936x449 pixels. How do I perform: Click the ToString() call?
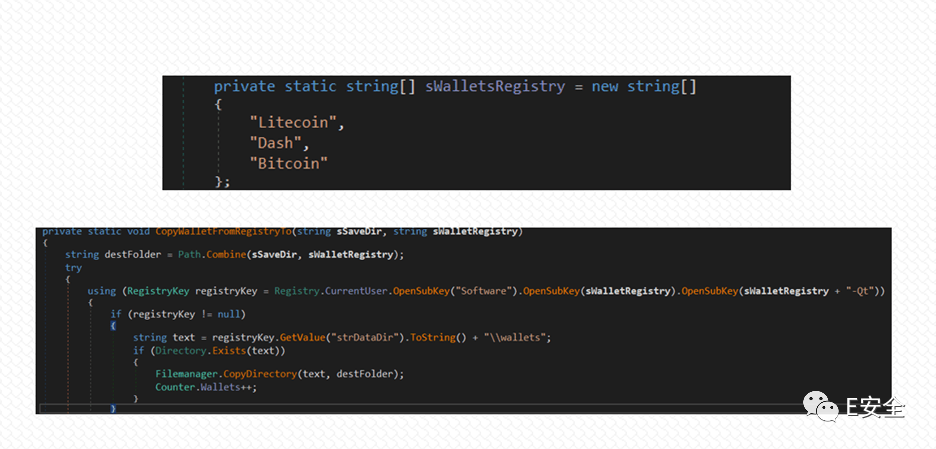coord(438,337)
